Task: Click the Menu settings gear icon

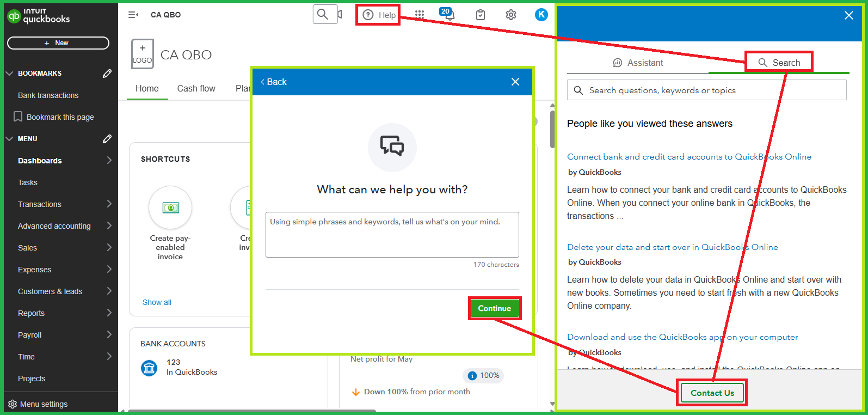Action: point(13,404)
